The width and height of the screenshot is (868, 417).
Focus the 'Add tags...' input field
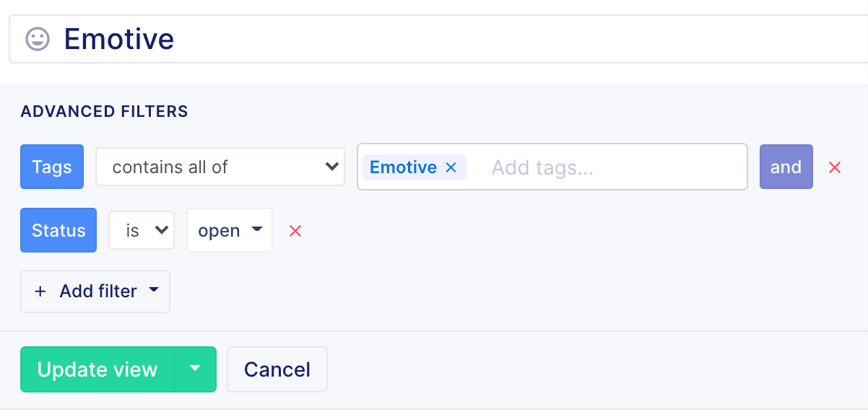(x=607, y=167)
